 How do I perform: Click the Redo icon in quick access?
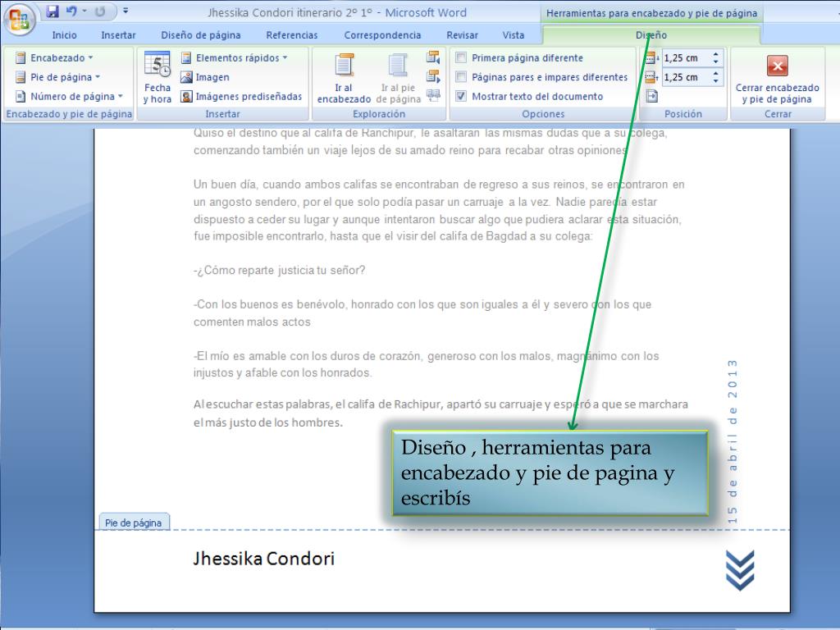click(x=100, y=11)
